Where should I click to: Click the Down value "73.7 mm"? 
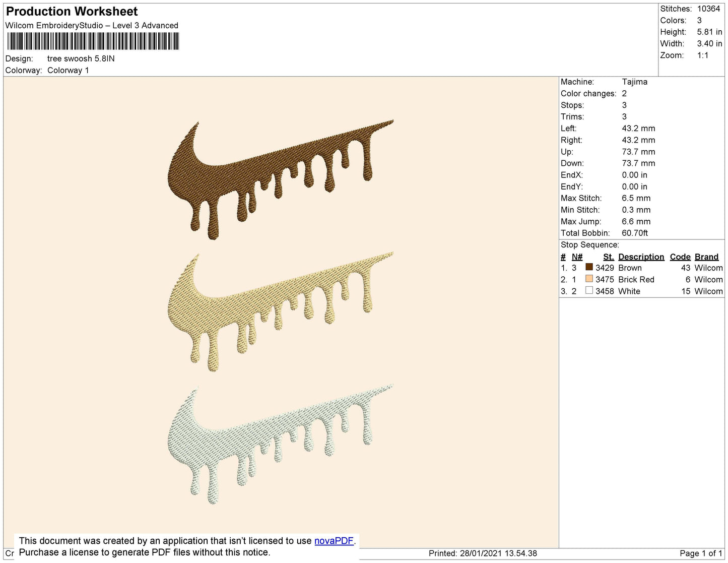(x=639, y=163)
